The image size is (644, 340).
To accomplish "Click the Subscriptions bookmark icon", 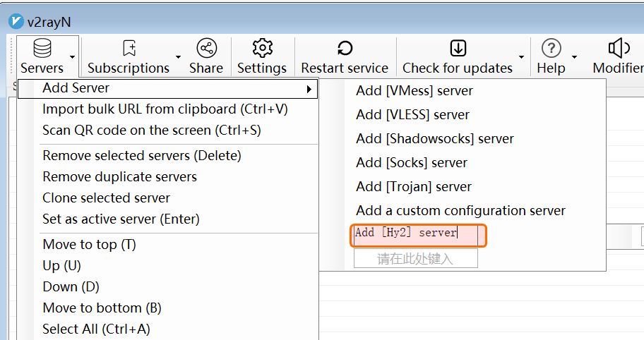I will 129,49.
